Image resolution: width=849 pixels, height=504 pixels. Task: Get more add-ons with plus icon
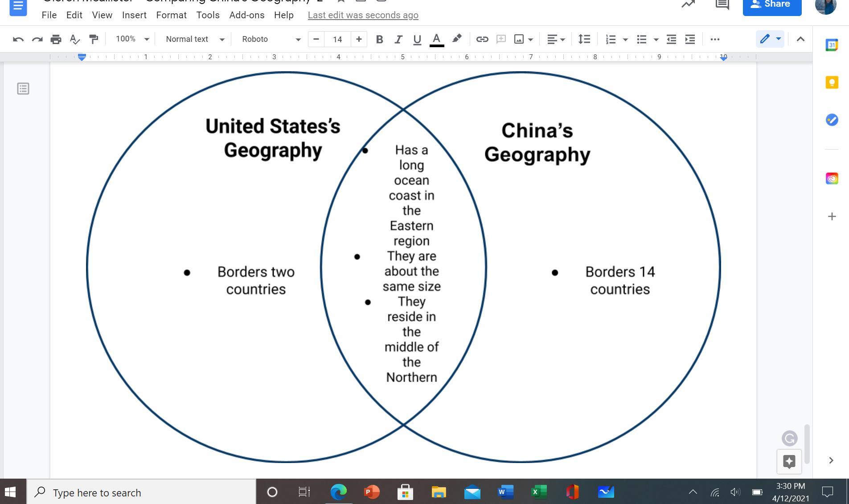[x=832, y=216]
